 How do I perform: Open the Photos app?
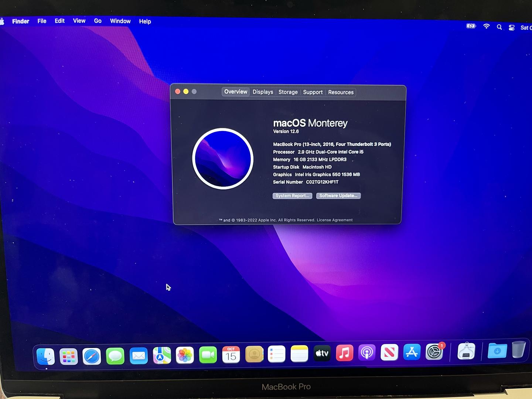coord(185,355)
